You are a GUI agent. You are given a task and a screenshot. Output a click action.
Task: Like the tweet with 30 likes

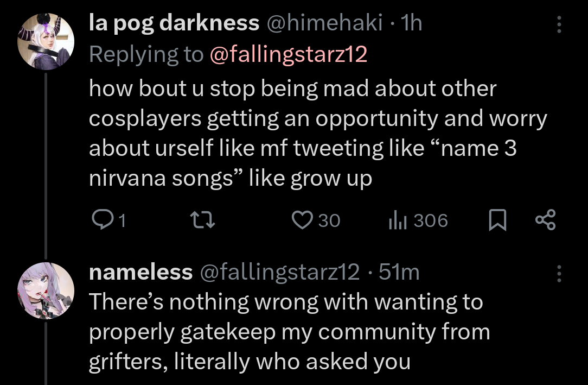click(x=300, y=220)
